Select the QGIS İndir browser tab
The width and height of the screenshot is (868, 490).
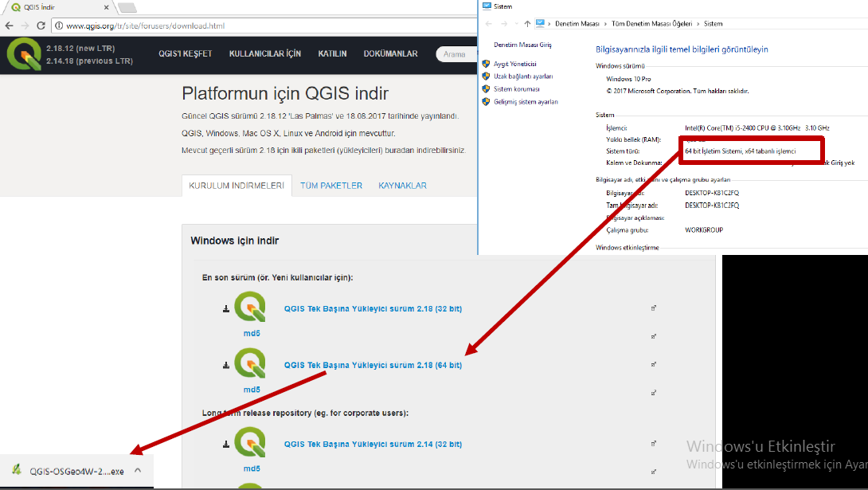59,8
